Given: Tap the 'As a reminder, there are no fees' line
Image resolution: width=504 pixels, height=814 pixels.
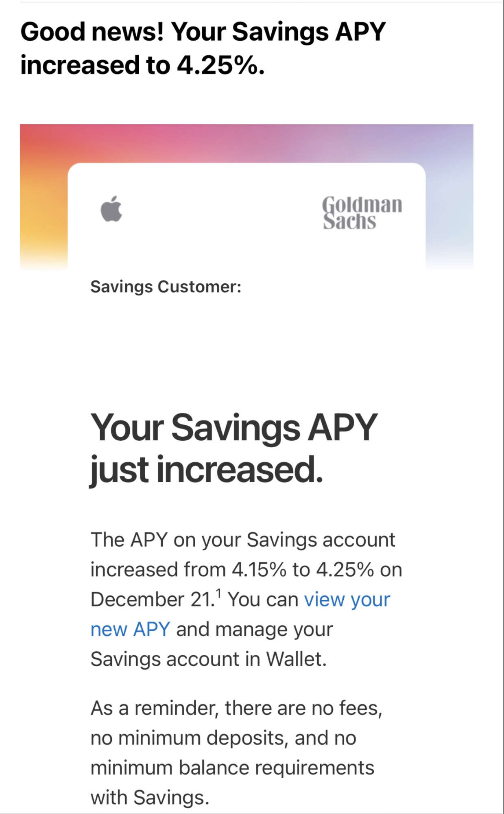Looking at the screenshot, I should coord(236,708).
